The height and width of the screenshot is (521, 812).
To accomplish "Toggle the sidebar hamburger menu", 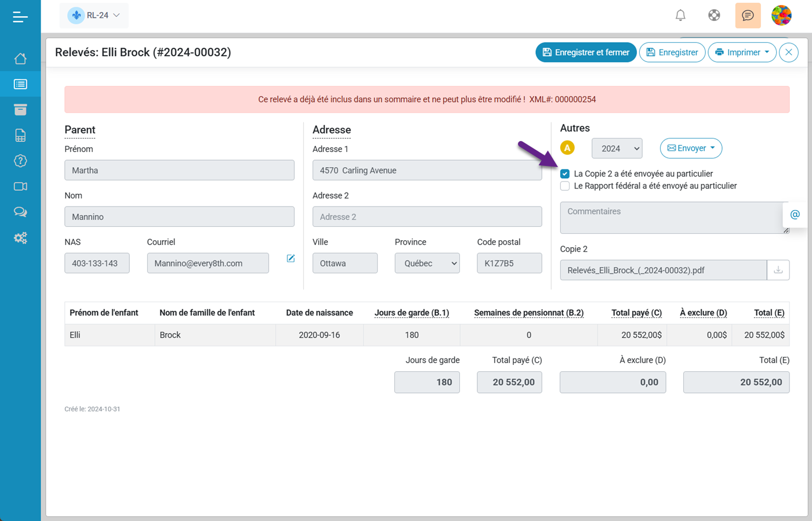I will click(20, 17).
